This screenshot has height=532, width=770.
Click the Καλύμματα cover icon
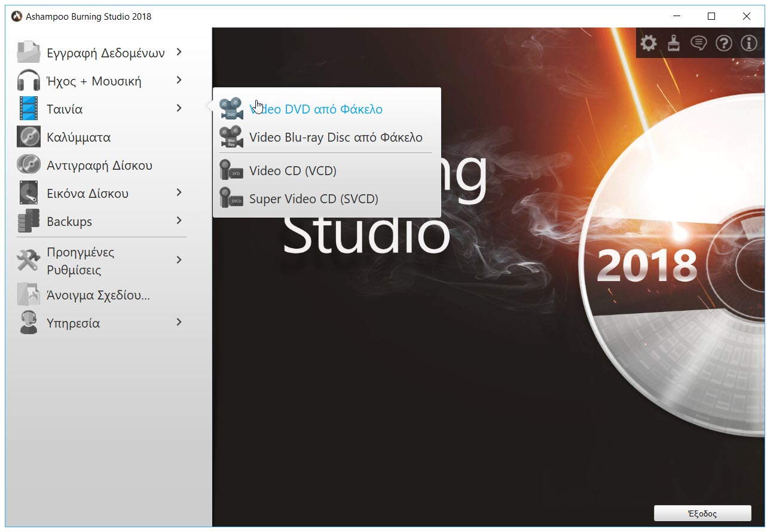click(x=28, y=137)
